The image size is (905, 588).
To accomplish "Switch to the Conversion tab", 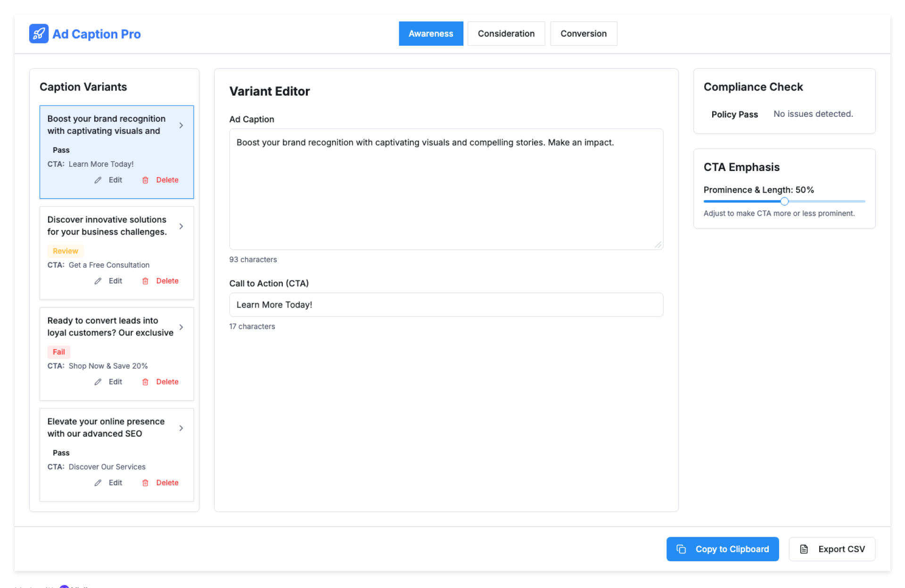I will click(583, 33).
